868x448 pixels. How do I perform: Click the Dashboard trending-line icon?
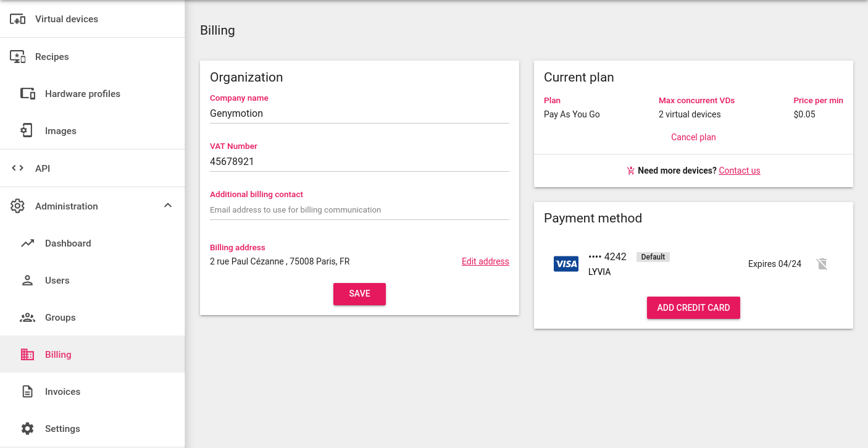click(x=27, y=243)
